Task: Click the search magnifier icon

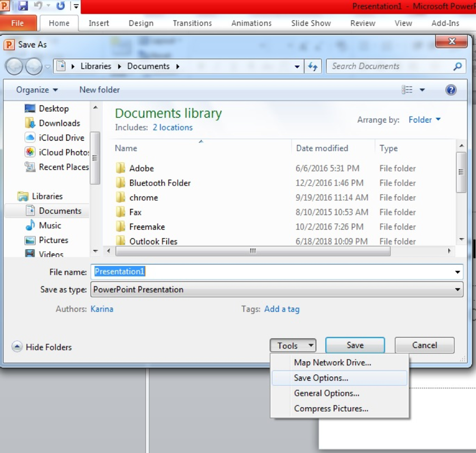Action: click(457, 66)
